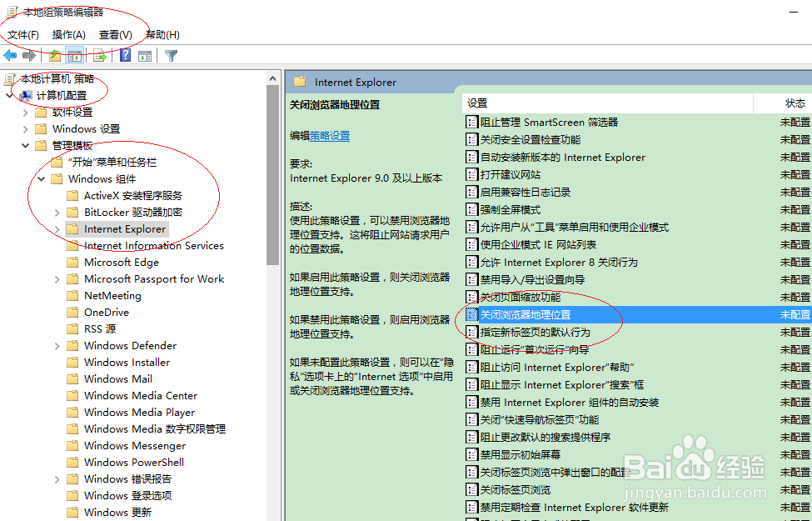Collapse the 管理模板 node

tap(25, 146)
